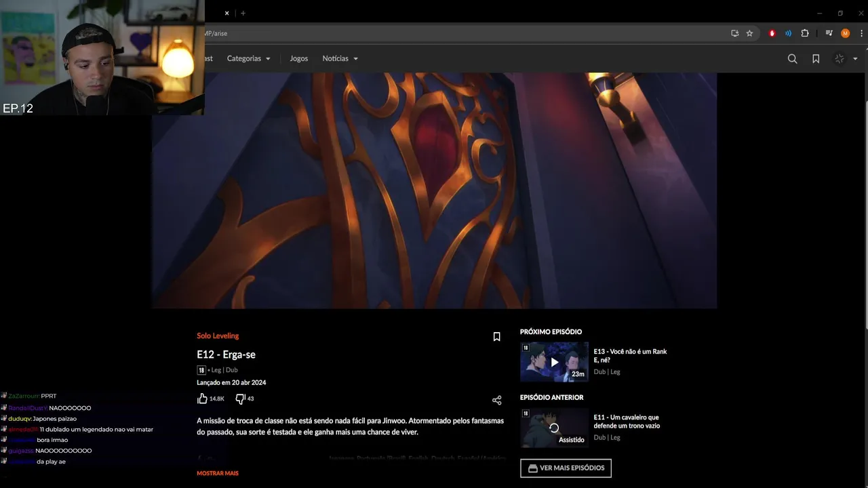Viewport: 868px width, 488px height.
Task: Click the Lançado em 20 abr 2024 text
Action: click(231, 382)
